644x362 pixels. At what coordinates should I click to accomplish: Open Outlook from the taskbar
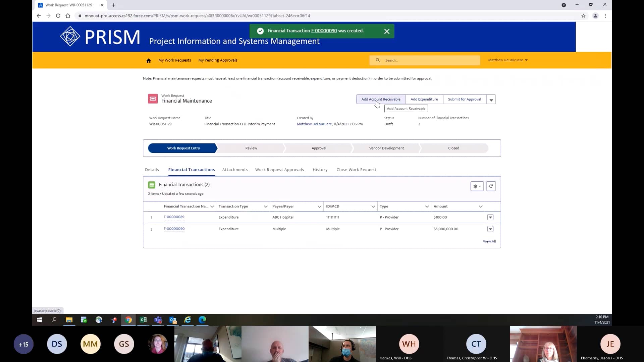coord(173,320)
